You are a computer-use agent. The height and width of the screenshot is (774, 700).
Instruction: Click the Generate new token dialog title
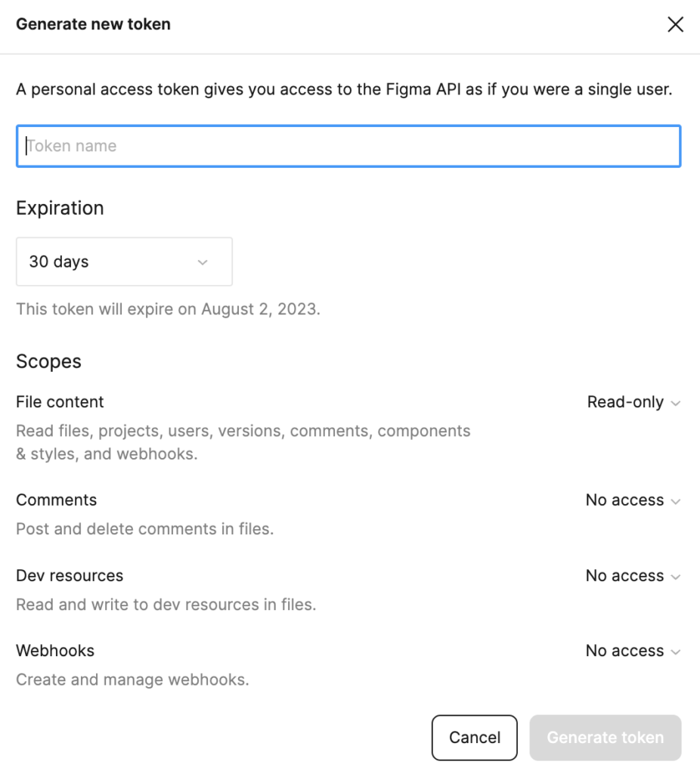[x=93, y=24]
